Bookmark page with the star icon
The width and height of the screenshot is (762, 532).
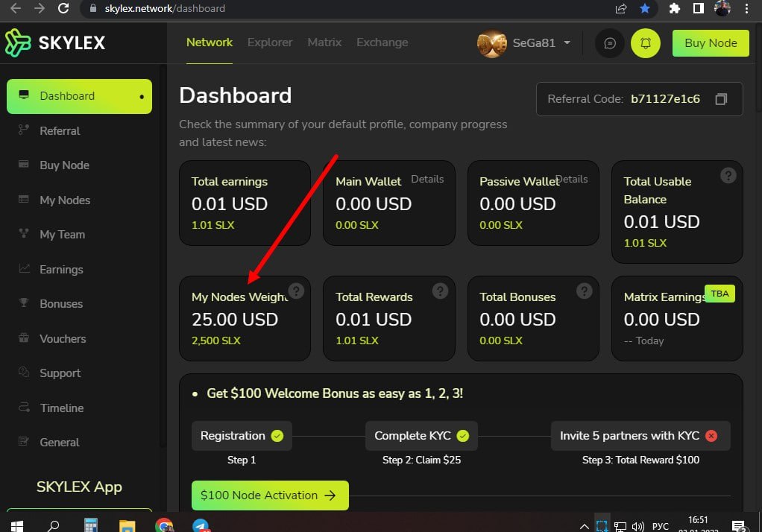(x=645, y=9)
